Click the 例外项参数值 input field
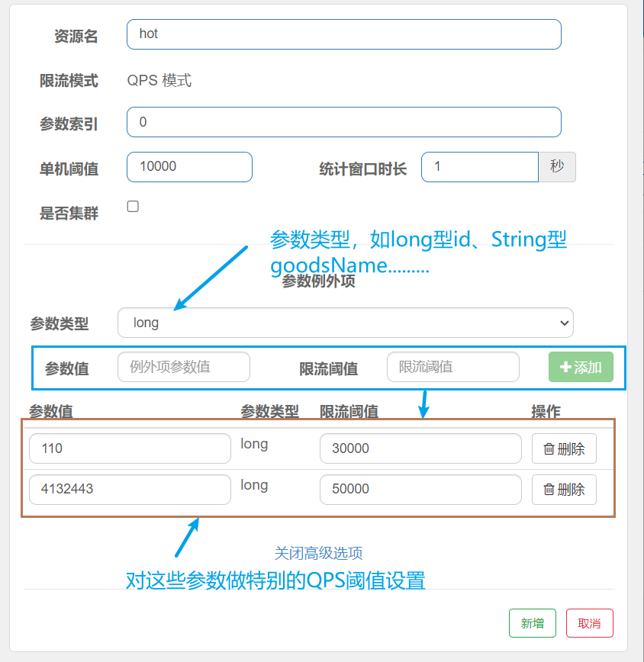 pos(184,367)
